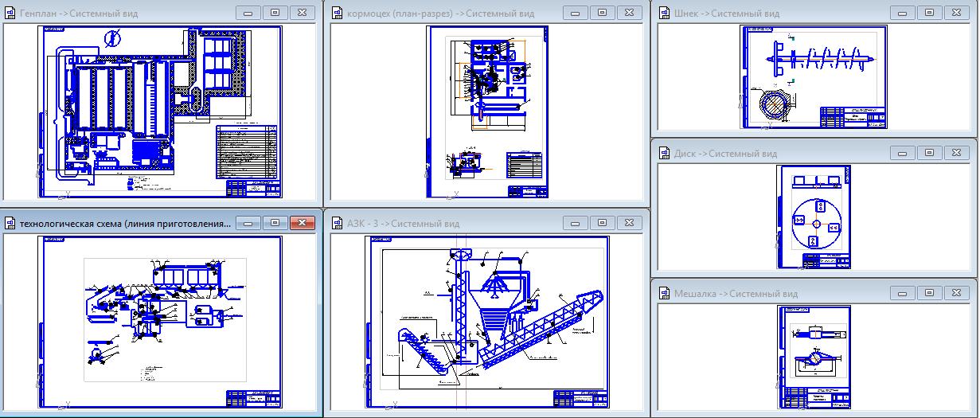Screen dimensions: 980x418
Task: Maximize the технологическая схема window
Action: (275, 223)
